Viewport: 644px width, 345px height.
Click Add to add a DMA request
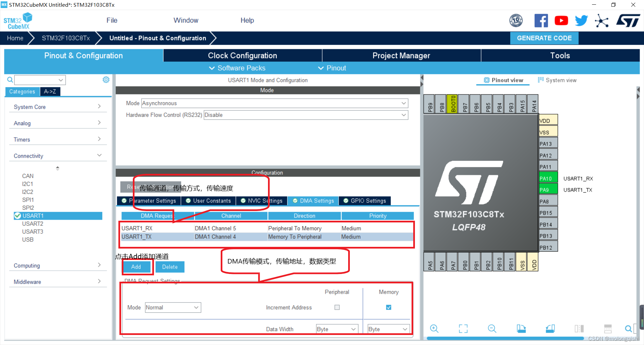[136, 267]
